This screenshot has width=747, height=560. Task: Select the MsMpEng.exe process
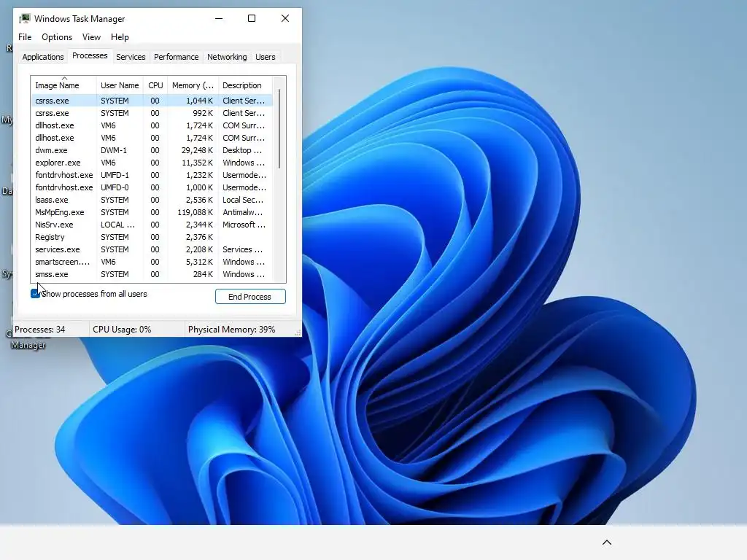pos(152,212)
